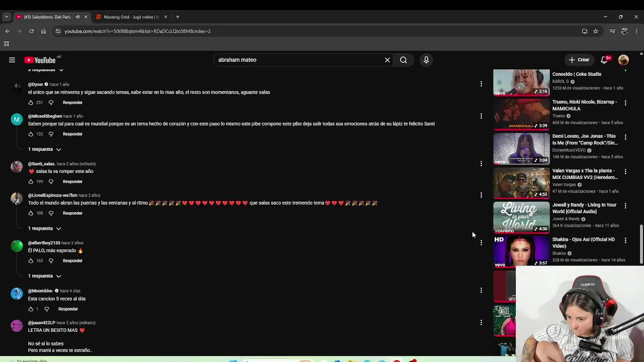Viewport: 644px width, 362px height.
Task: Open the browser tab search dropdown
Action: coord(7,17)
